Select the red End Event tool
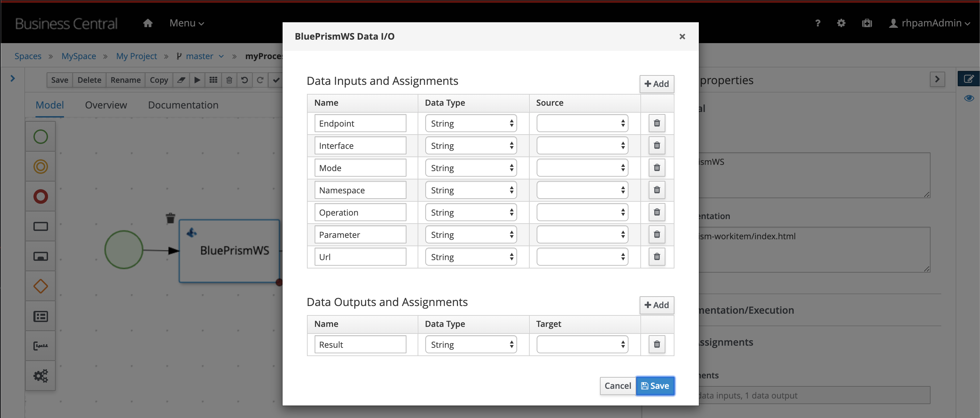980x418 pixels. click(40, 196)
